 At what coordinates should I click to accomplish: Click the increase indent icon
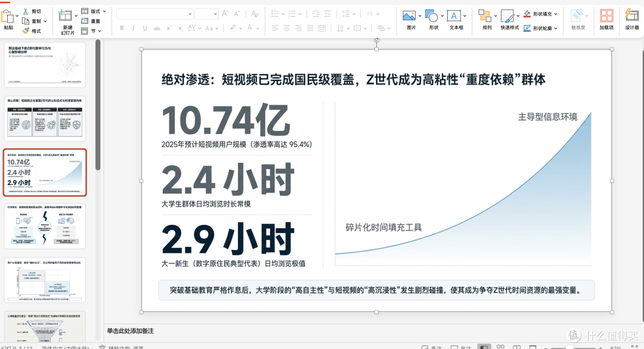coord(327,14)
